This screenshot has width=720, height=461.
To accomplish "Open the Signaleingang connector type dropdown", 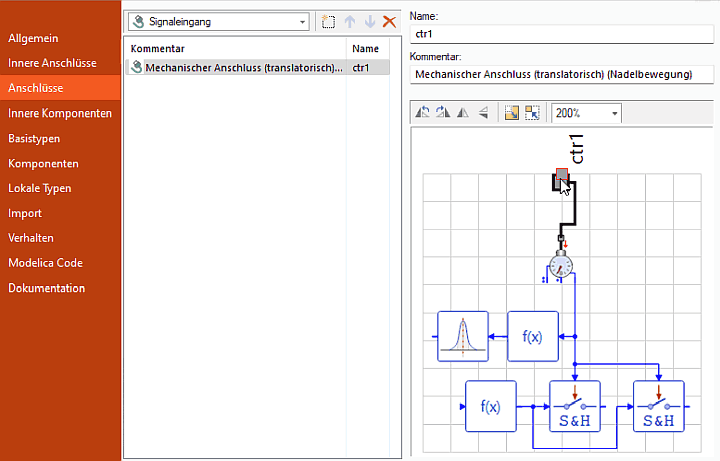I will click(x=220, y=21).
